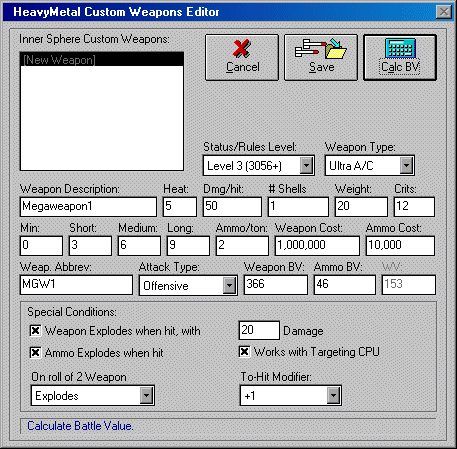Click the explosion Damage value field
The height and width of the screenshot is (449, 457).
pyautogui.click(x=259, y=330)
